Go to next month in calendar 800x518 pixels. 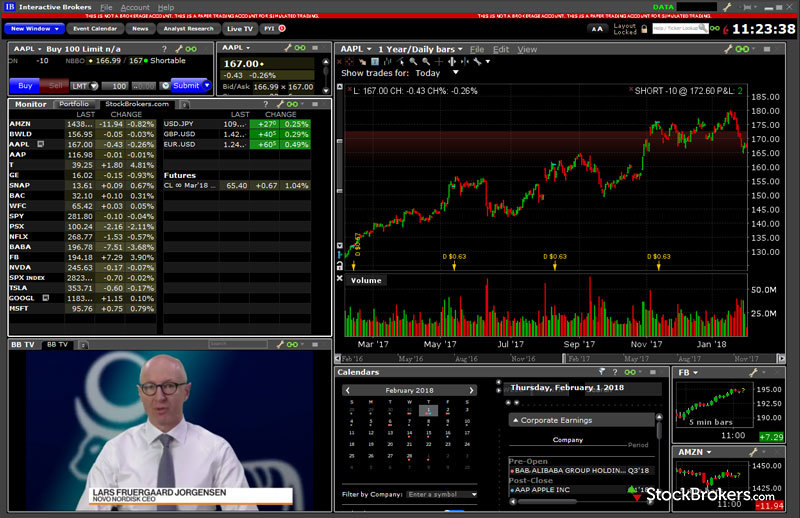471,390
